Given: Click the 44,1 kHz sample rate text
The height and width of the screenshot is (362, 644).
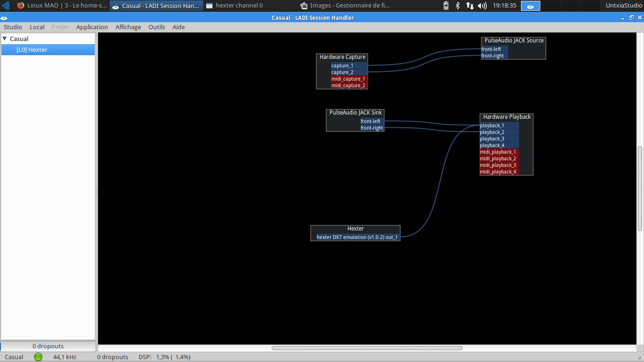Looking at the screenshot, I should (65, 357).
